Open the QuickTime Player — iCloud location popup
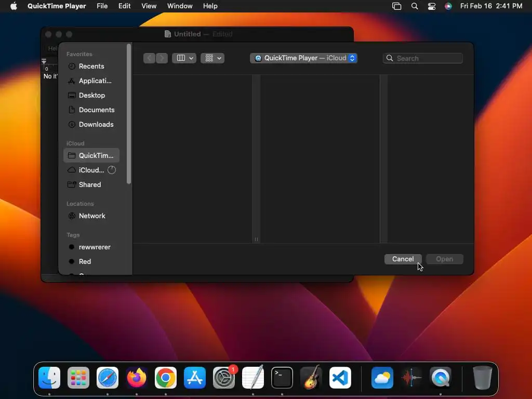532x399 pixels. pyautogui.click(x=303, y=58)
